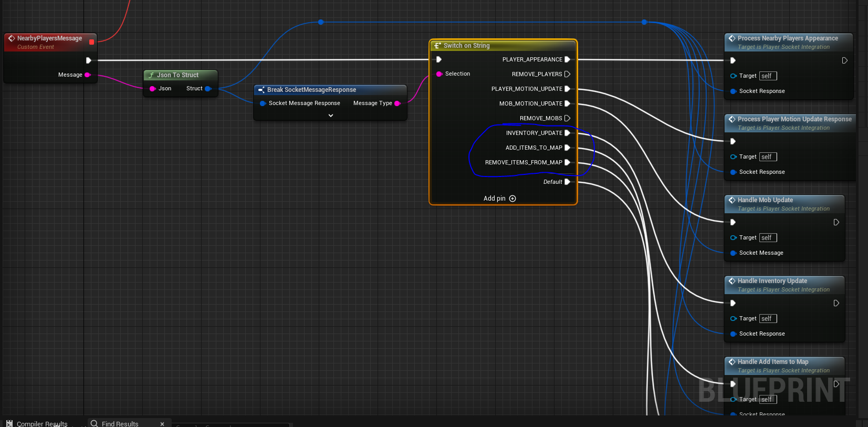
Task: Click Handle Inventory Update exec input pin
Action: point(733,303)
